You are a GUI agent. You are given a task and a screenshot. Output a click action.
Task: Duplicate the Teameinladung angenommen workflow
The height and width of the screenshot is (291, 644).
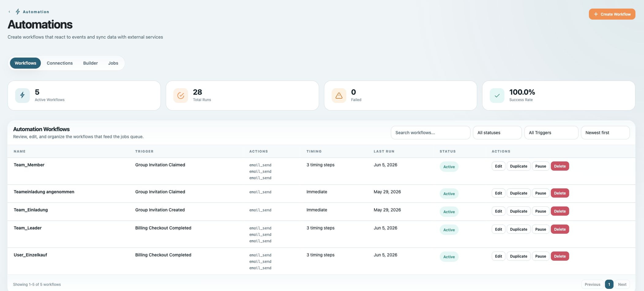click(519, 193)
